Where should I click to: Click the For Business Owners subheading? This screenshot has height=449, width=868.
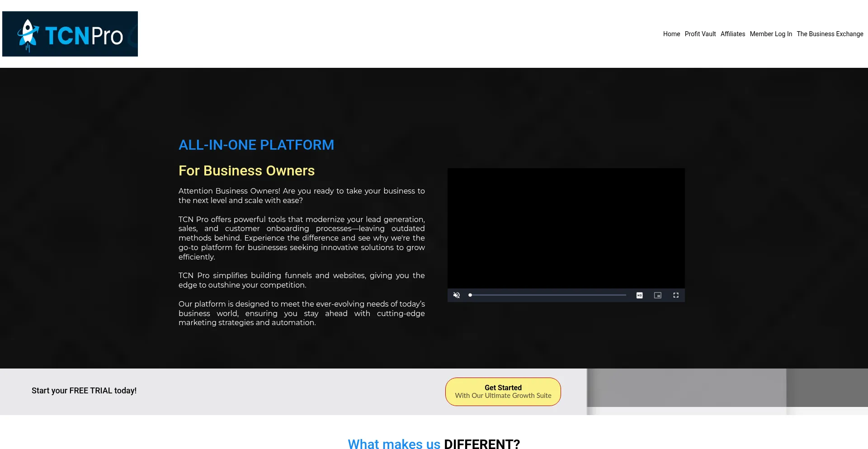pyautogui.click(x=246, y=170)
